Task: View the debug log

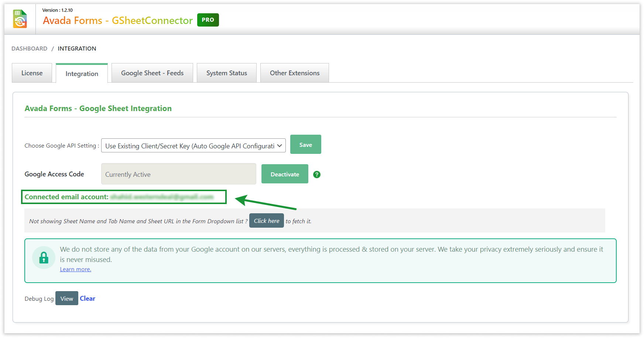Action: 67,298
